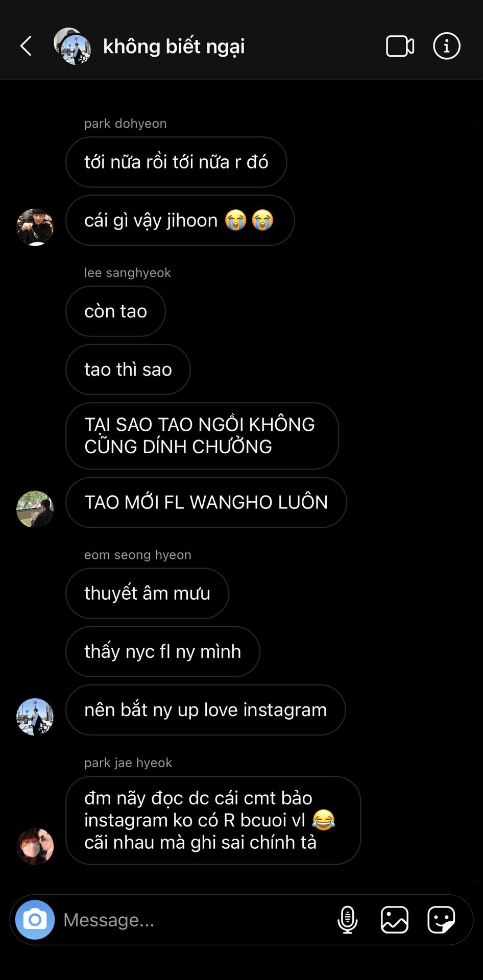Open the chat info details

[x=447, y=46]
